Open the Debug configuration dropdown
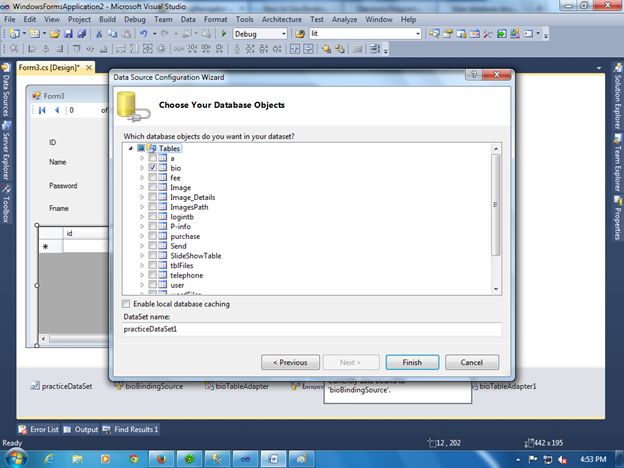The height and width of the screenshot is (468, 624). coord(284,34)
